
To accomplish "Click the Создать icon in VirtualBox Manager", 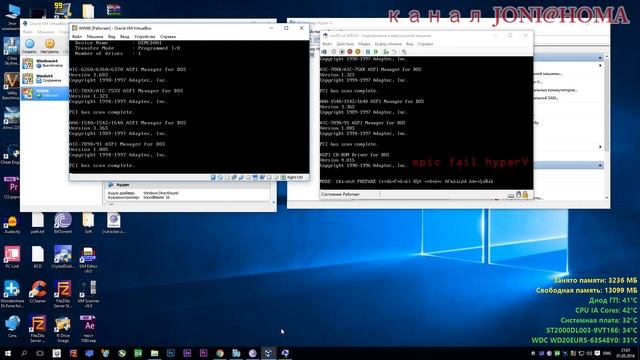I will click(29, 44).
